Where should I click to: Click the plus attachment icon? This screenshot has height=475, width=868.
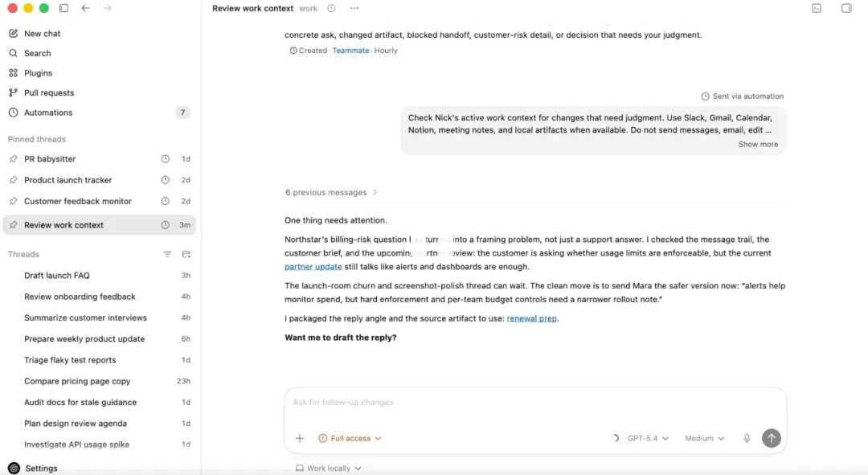click(x=300, y=438)
